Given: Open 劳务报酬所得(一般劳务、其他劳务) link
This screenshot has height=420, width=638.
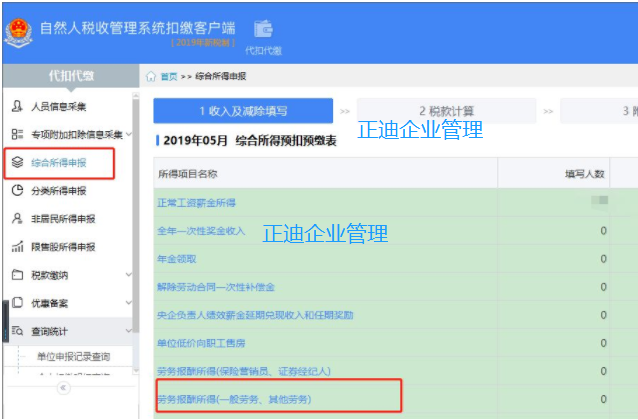Looking at the screenshot, I should (233, 399).
